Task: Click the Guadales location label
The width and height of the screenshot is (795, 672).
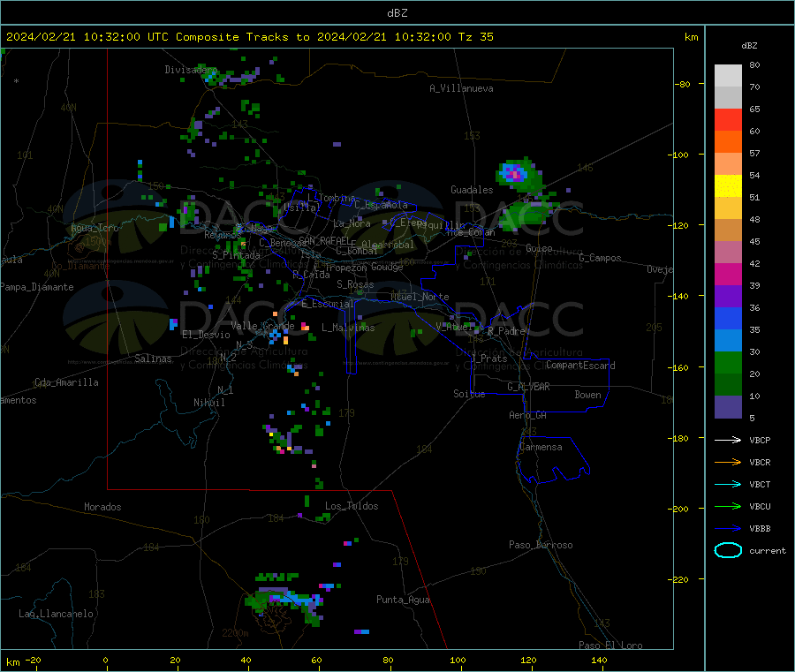Action: pyautogui.click(x=472, y=190)
